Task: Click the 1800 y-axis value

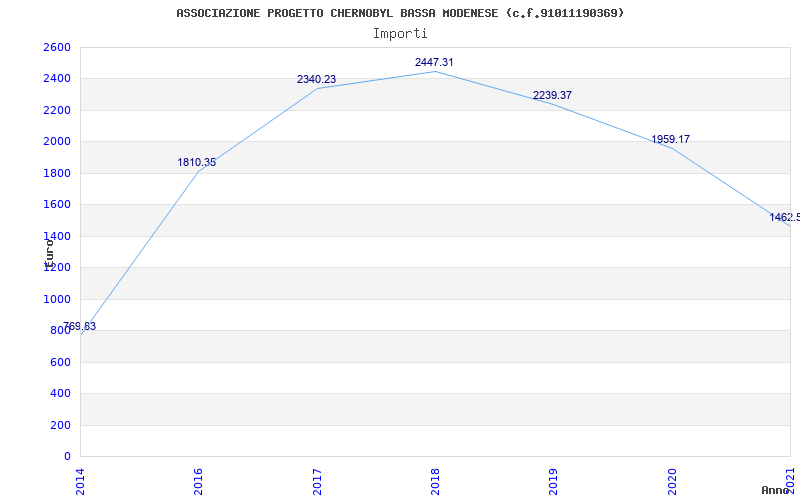Action: click(x=57, y=173)
